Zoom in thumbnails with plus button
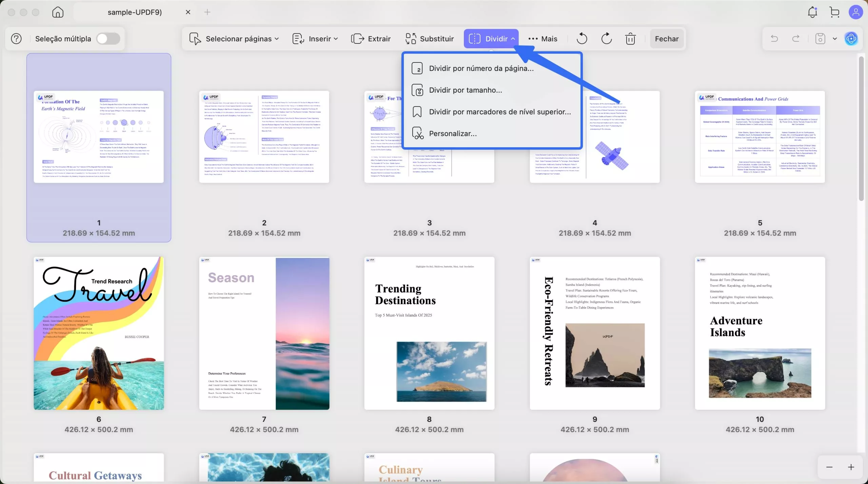Viewport: 868px width, 484px height. (x=851, y=467)
